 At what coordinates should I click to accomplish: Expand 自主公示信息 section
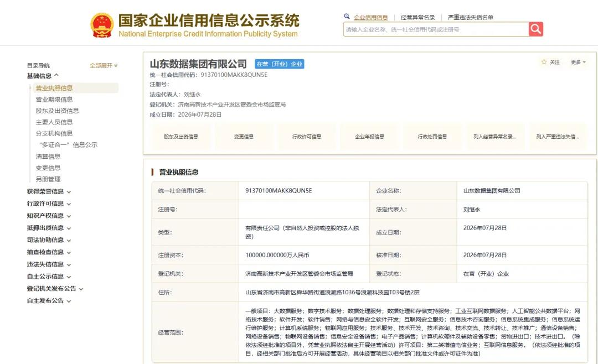tap(49, 277)
